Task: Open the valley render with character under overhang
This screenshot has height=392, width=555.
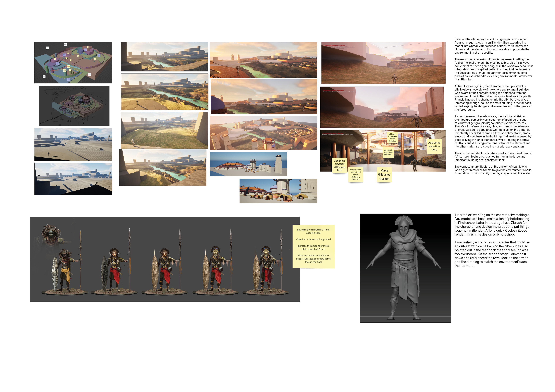Action: [383, 63]
